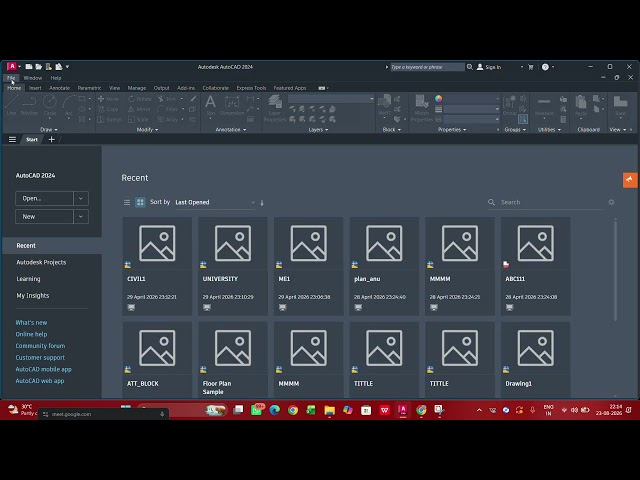Click the Open... button
Screen dimensions: 640x480
[44, 198]
